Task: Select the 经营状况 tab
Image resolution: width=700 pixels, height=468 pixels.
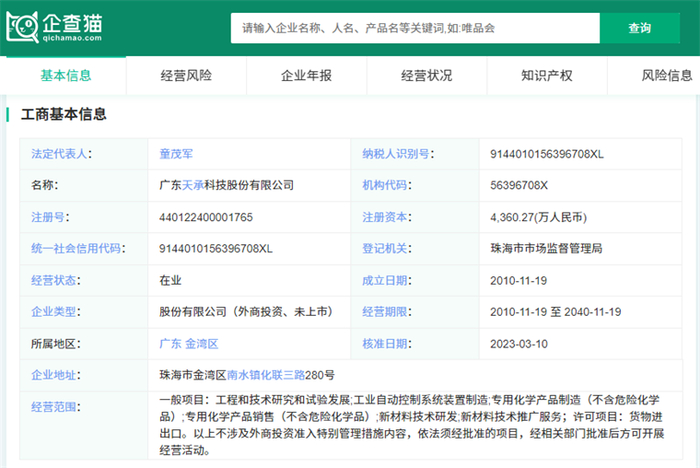Action: coord(426,75)
